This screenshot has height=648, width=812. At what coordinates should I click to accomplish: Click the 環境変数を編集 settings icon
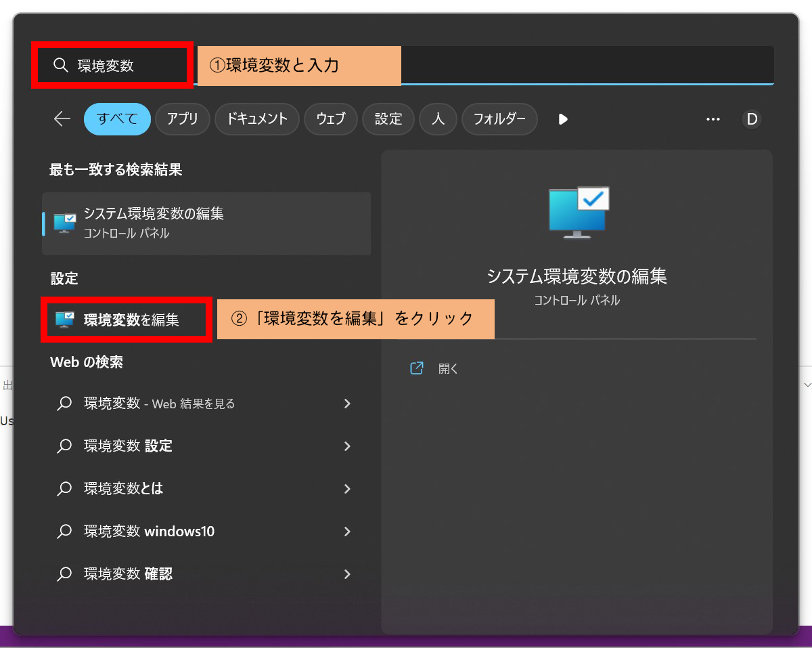point(63,319)
